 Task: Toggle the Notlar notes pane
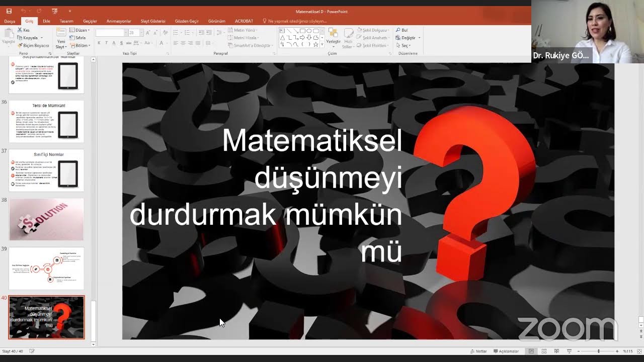(478, 351)
